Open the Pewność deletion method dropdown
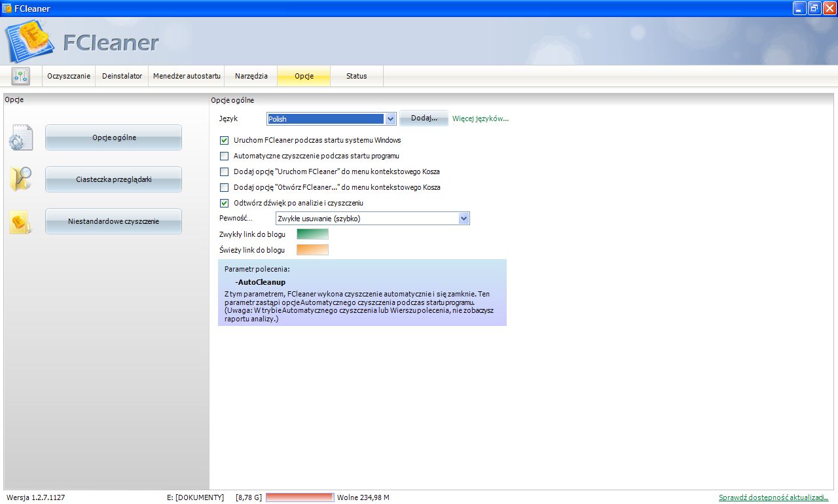The height and width of the screenshot is (504, 838). (464, 219)
